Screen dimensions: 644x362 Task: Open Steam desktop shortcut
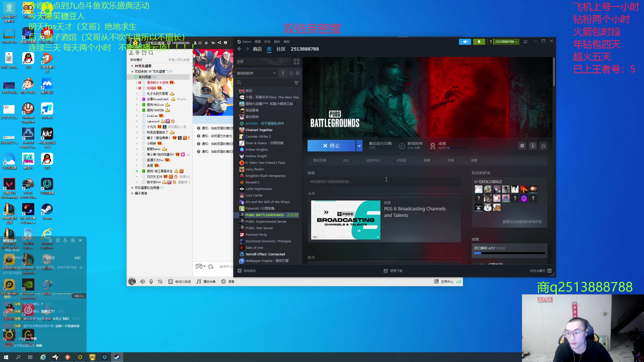47,212
